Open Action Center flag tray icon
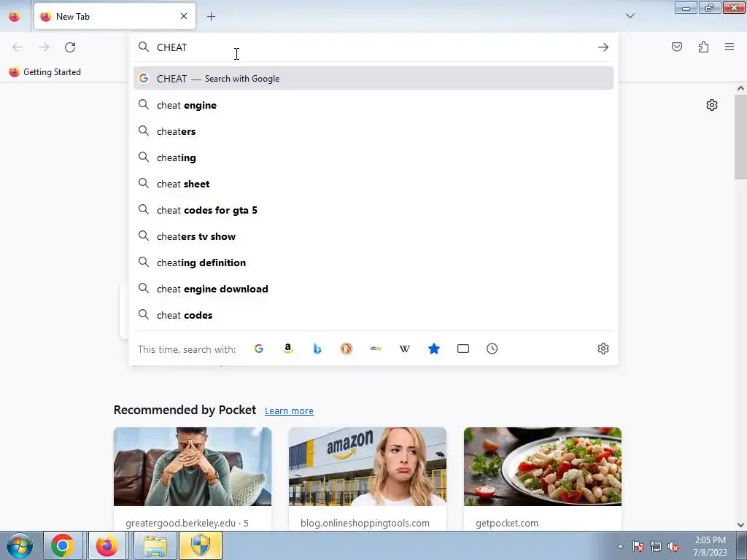Image resolution: width=747 pixels, height=560 pixels. [638, 546]
